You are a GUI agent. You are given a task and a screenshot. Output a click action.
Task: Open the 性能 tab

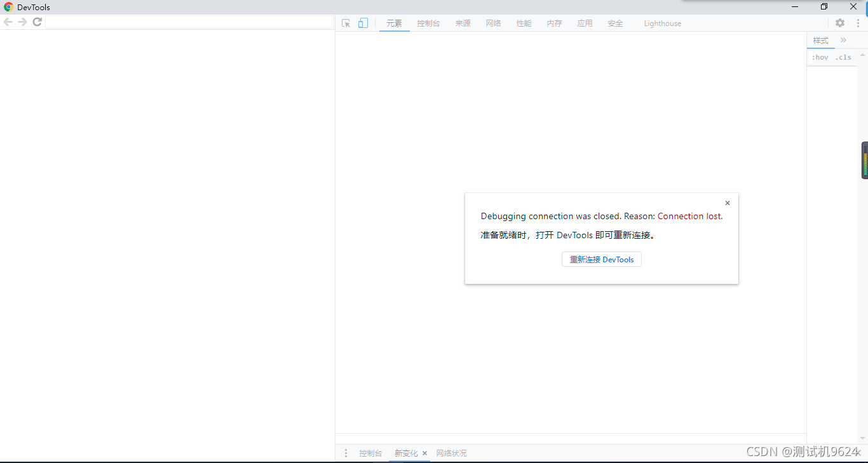(x=524, y=23)
